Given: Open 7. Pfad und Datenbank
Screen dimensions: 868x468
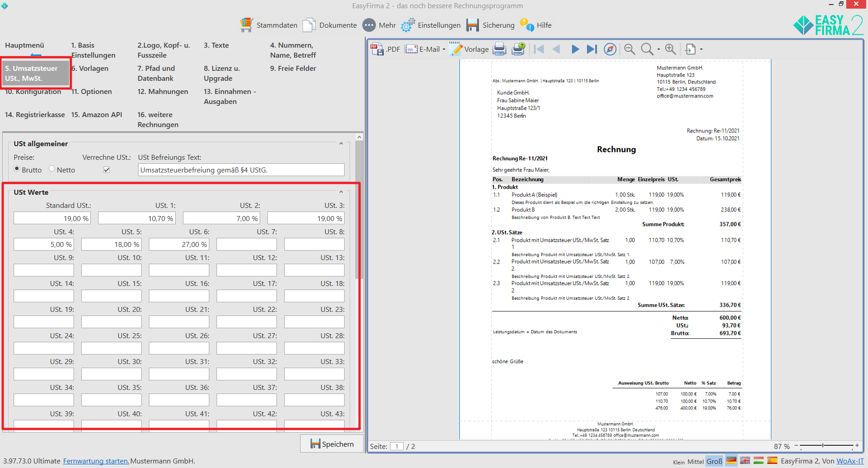Looking at the screenshot, I should pos(156,73).
